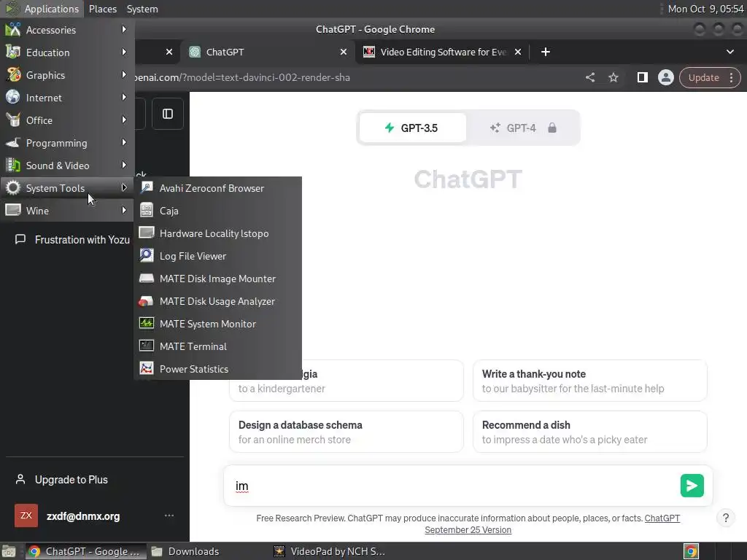Launch Avahi Zeroconf Browser
Screen dimensions: 747x560
tap(217, 188)
